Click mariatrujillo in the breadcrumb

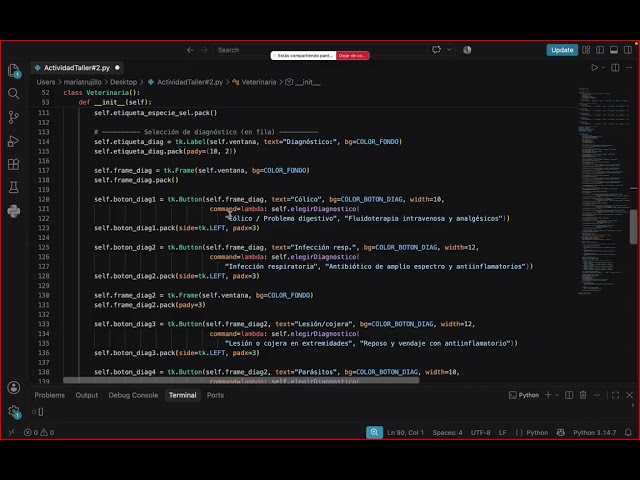(82, 82)
